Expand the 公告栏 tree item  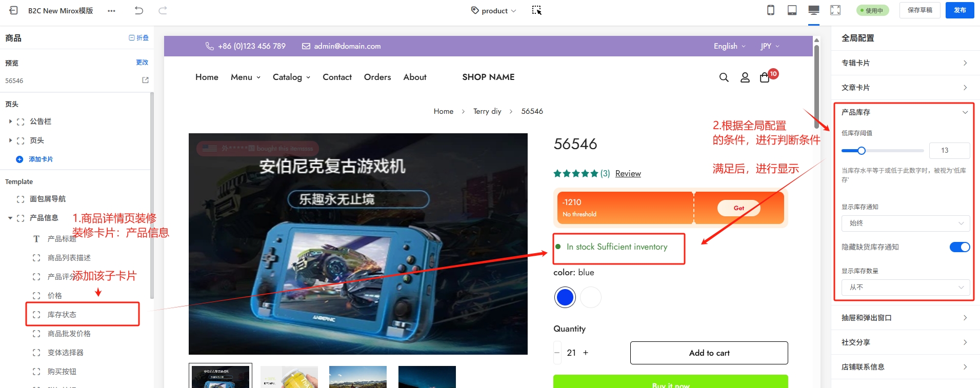[10, 121]
